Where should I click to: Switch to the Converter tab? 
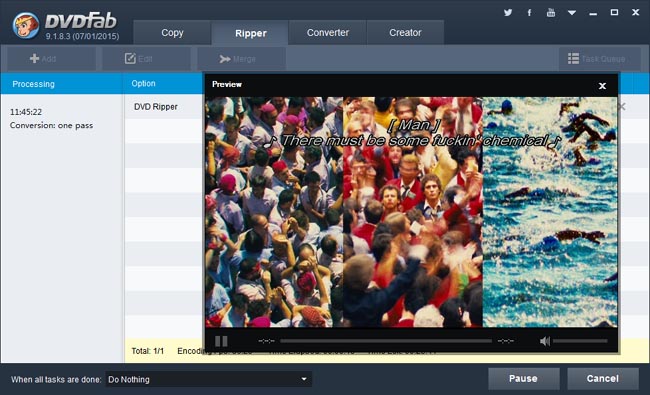click(x=327, y=32)
